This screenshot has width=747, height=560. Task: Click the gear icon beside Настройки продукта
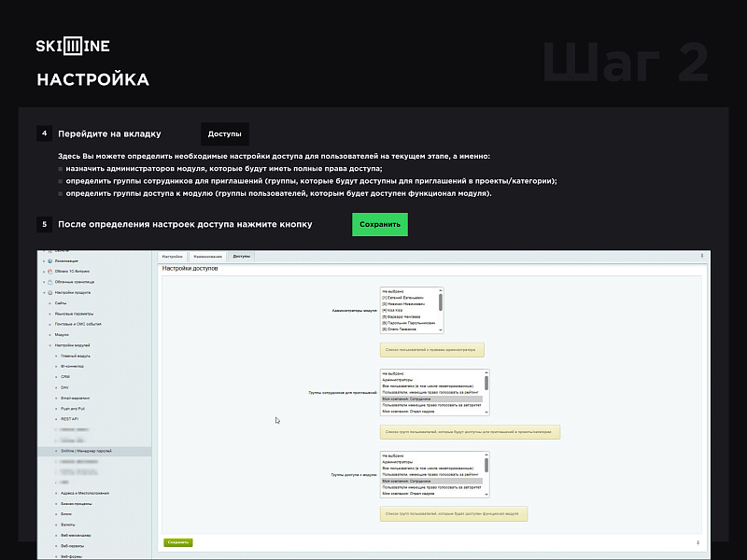(50, 292)
